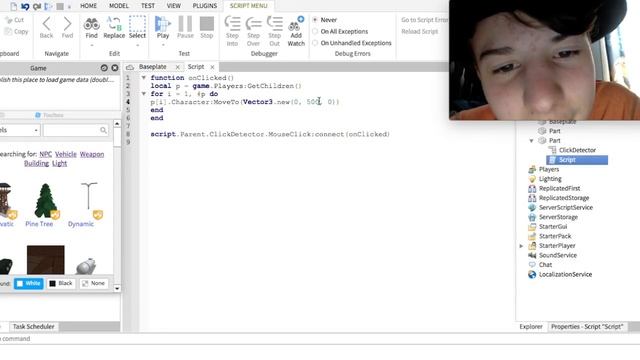Expand the StarterPlayer tree node
The width and height of the screenshot is (640, 360).
[x=521, y=246]
